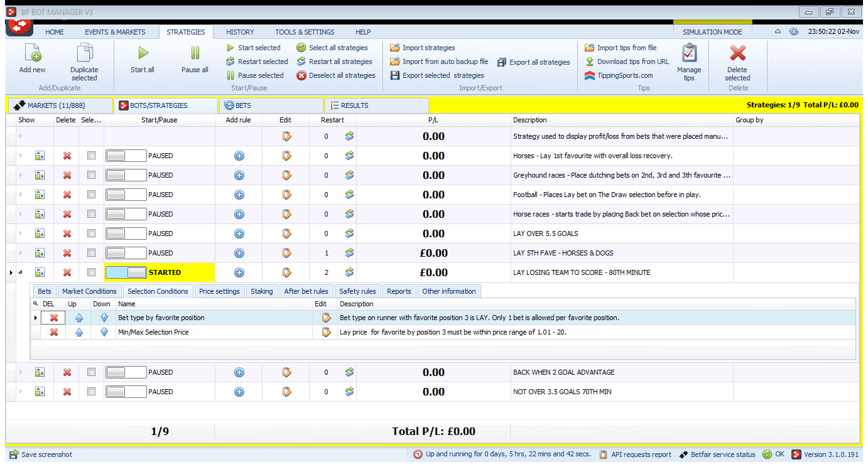The width and height of the screenshot is (868, 467).
Task: Add rule to LAY 5TH FAVE strategy
Action: [x=239, y=253]
